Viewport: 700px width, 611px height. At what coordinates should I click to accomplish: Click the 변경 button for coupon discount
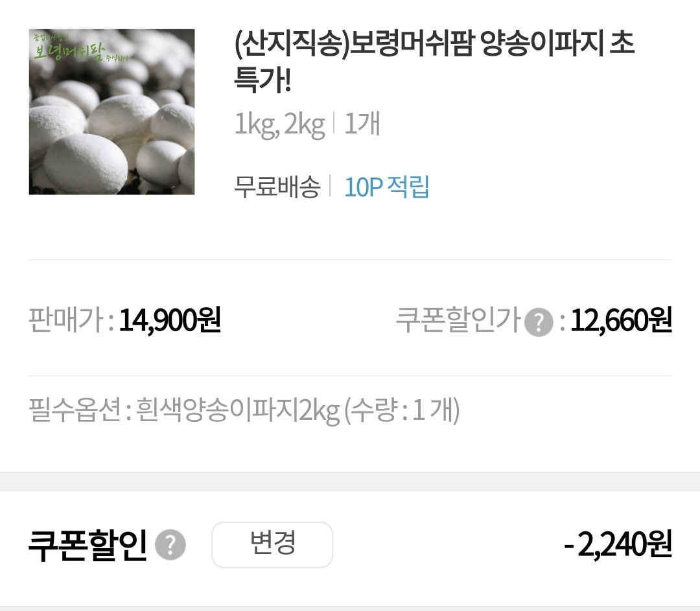coord(272,544)
